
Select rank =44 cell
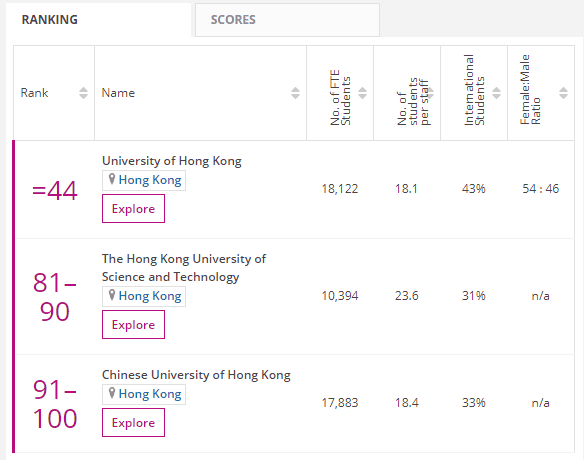(x=55, y=191)
